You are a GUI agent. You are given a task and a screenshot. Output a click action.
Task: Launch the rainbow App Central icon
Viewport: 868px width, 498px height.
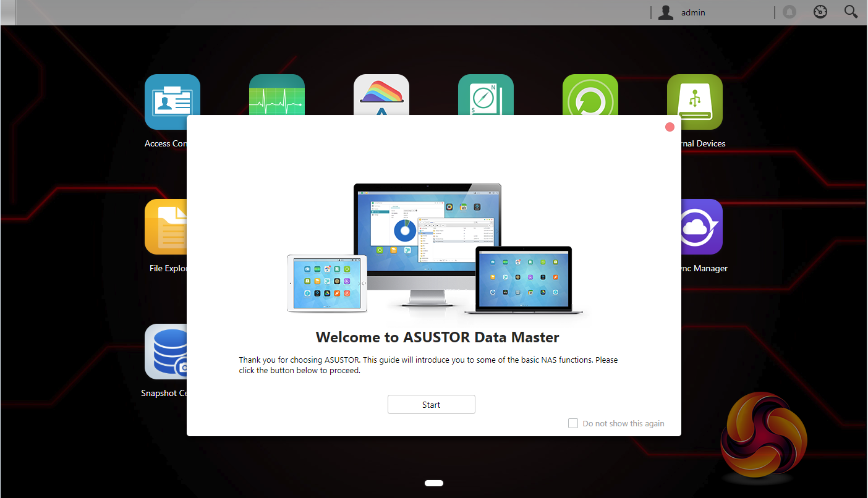pos(381,95)
